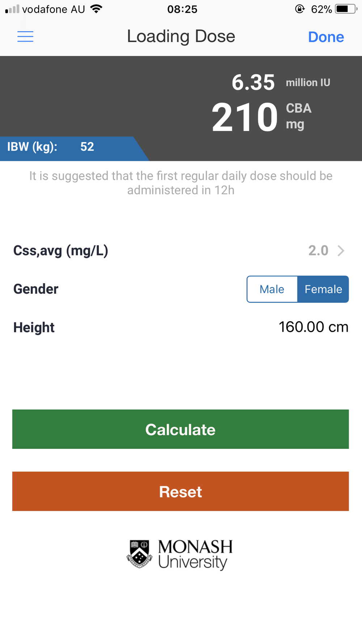This screenshot has width=362, height=644.
Task: Select Female gender option
Action: pos(323,289)
